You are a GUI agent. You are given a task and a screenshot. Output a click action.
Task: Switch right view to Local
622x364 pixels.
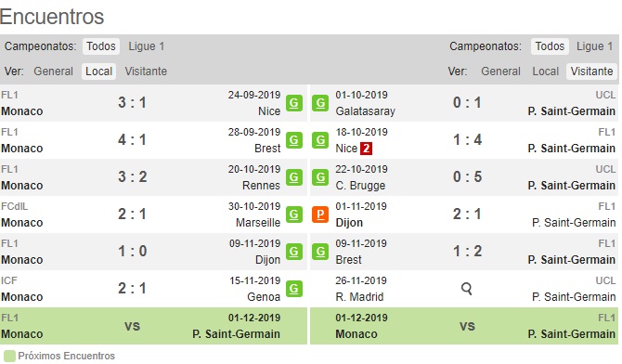click(x=546, y=71)
